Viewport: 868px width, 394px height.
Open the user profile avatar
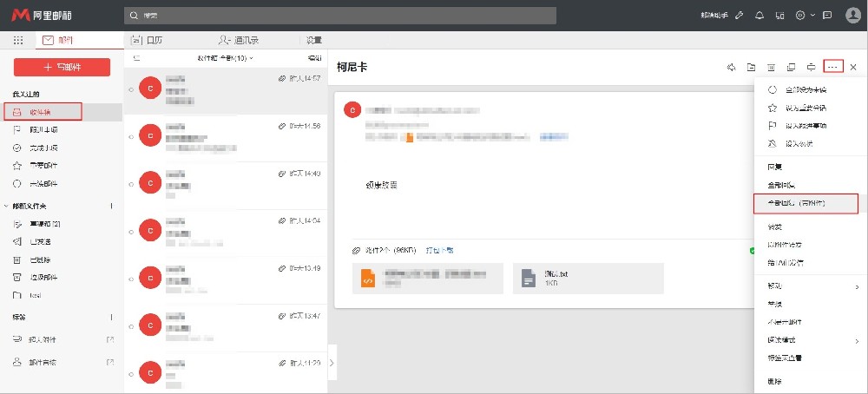[x=853, y=16]
